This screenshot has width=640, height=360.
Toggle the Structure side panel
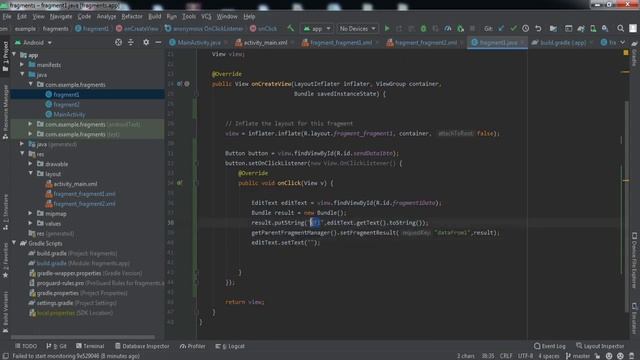pos(5,212)
